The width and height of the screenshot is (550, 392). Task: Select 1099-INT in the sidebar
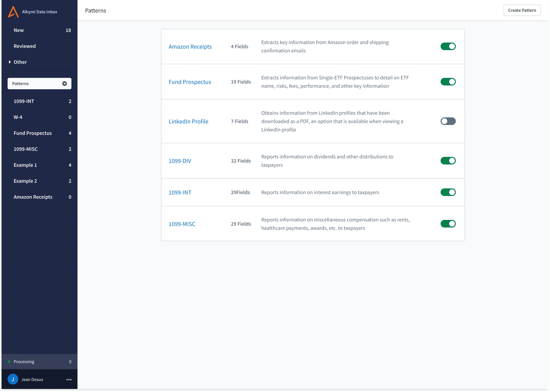click(x=40, y=101)
